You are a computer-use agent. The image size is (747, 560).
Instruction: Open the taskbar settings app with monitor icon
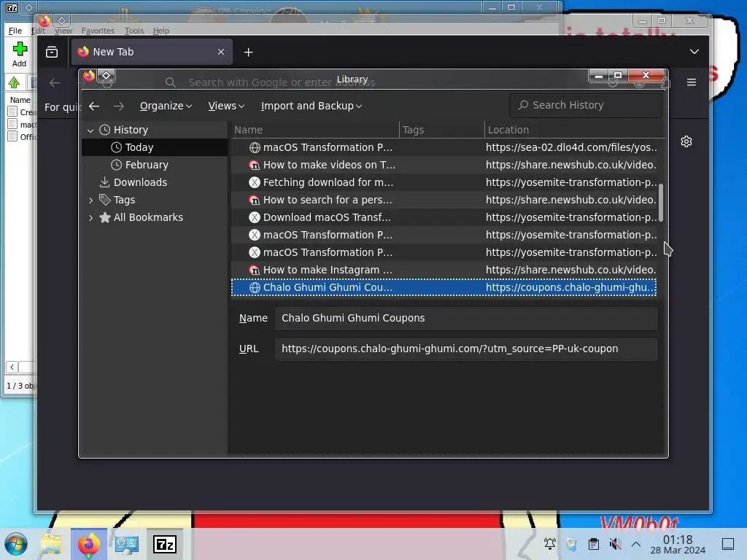pos(127,544)
